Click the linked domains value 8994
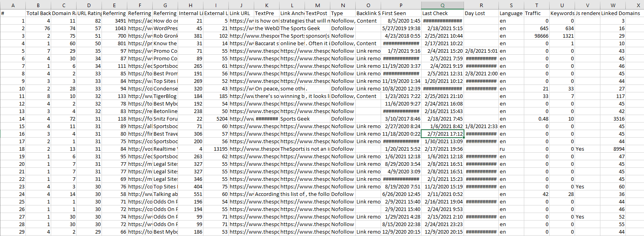The width and height of the screenshot is (644, 236). click(613, 149)
